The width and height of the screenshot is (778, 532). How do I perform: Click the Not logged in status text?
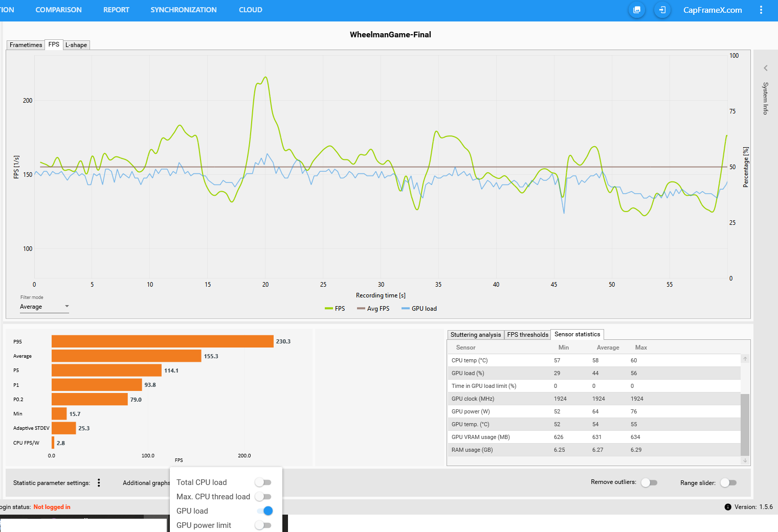(x=52, y=507)
